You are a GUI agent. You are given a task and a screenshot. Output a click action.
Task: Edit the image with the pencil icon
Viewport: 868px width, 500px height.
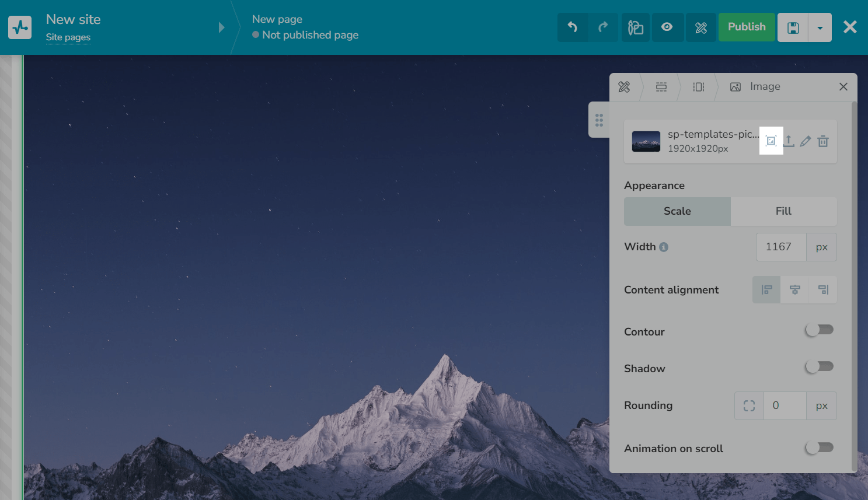pyautogui.click(x=806, y=141)
